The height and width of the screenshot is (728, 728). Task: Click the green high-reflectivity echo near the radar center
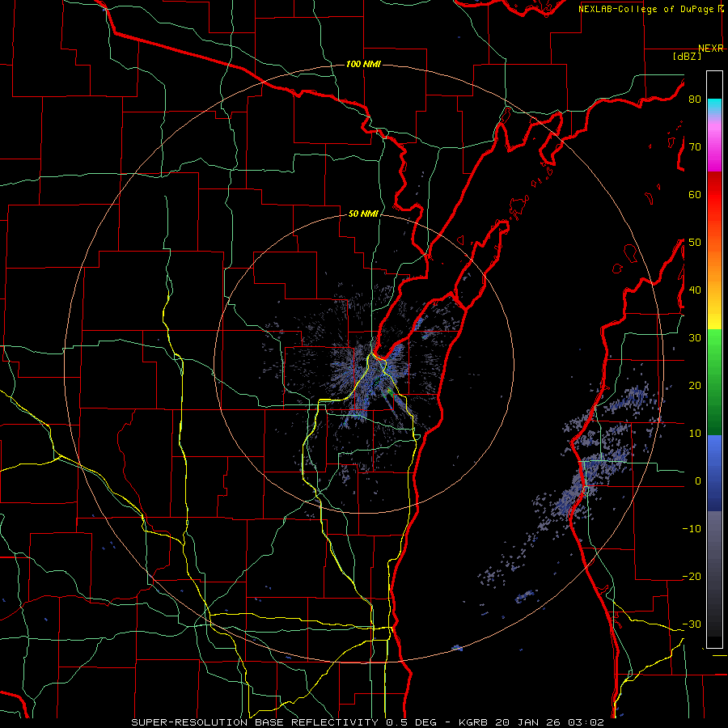pyautogui.click(x=390, y=393)
